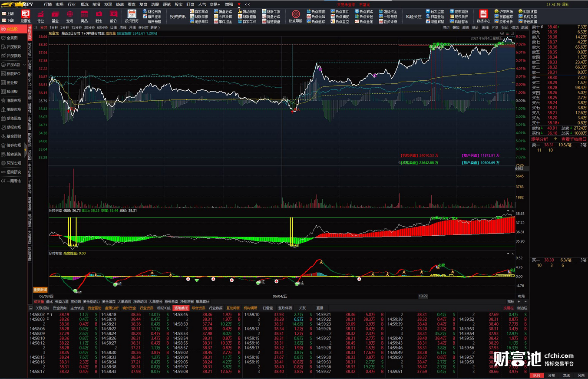Toggle the 画线 drawing button

point(485,27)
